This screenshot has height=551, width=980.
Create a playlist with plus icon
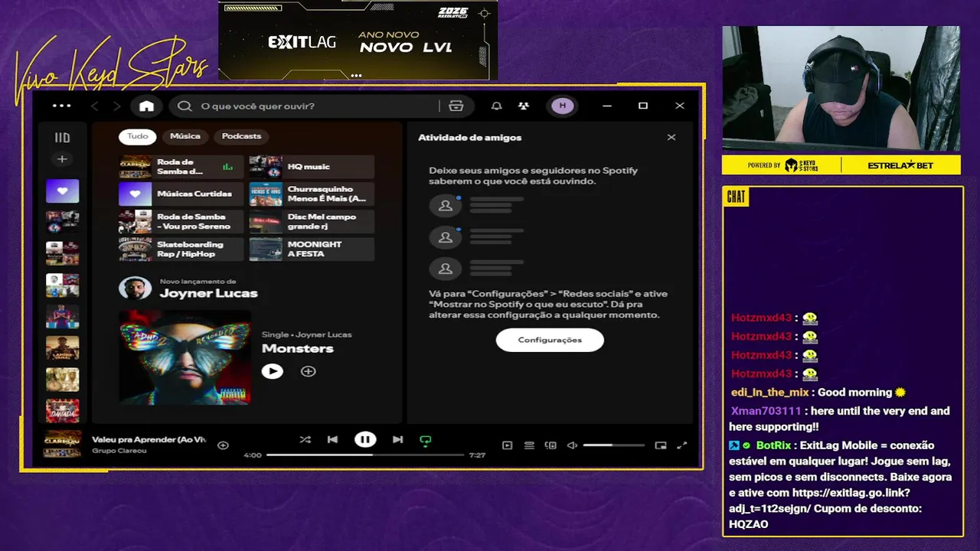(62, 159)
